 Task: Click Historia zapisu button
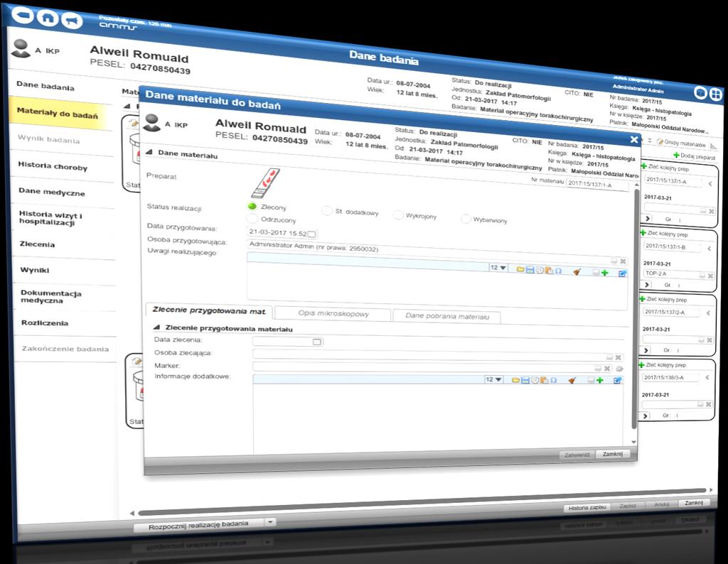[587, 507]
